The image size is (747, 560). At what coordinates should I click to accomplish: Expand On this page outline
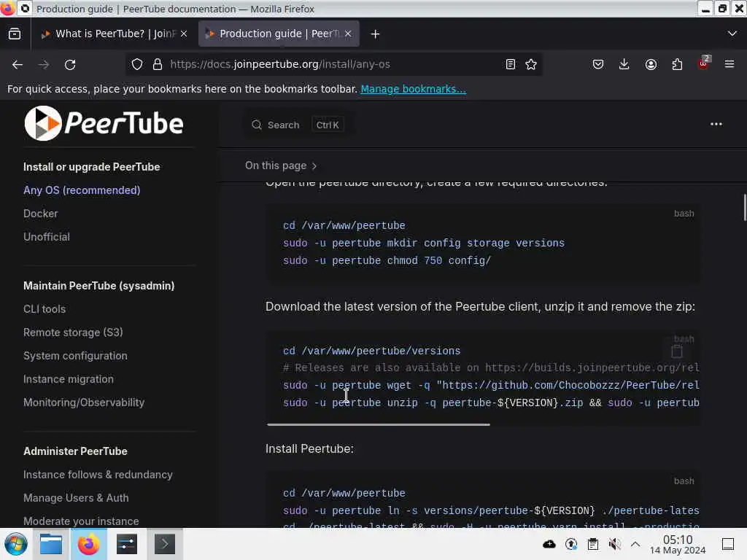click(281, 166)
